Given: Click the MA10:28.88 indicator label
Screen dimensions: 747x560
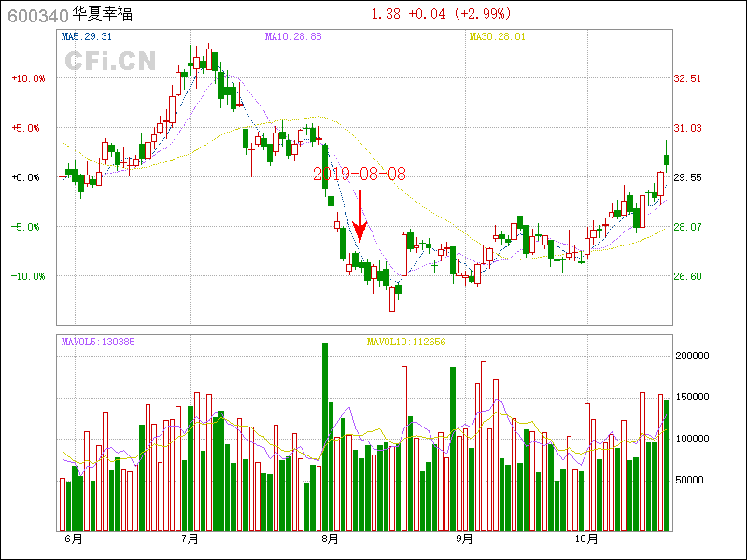Looking at the screenshot, I should click(x=293, y=37).
